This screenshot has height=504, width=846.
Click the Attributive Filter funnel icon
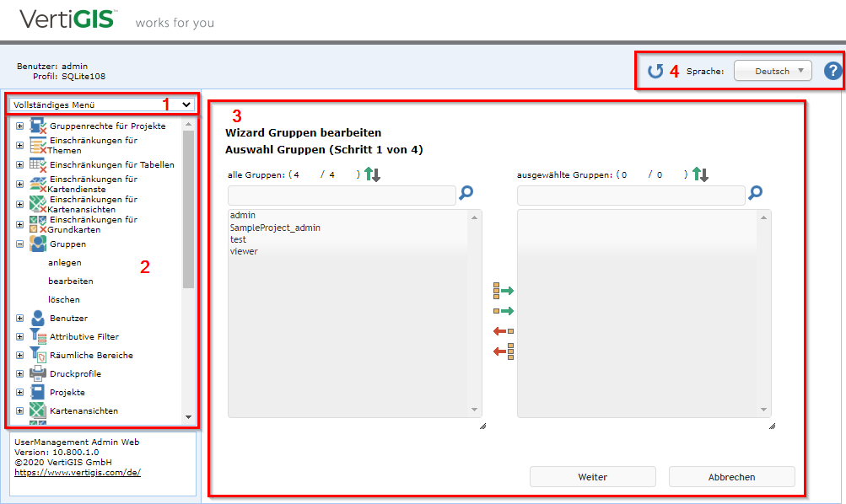click(x=37, y=336)
